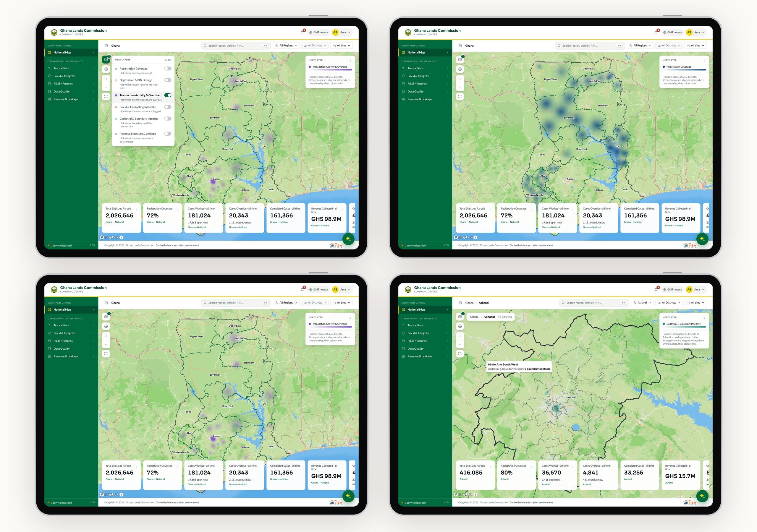Toggle Cadastral & Boundary Integrity layer on
Screen dimensions: 757x532
[x=168, y=119]
